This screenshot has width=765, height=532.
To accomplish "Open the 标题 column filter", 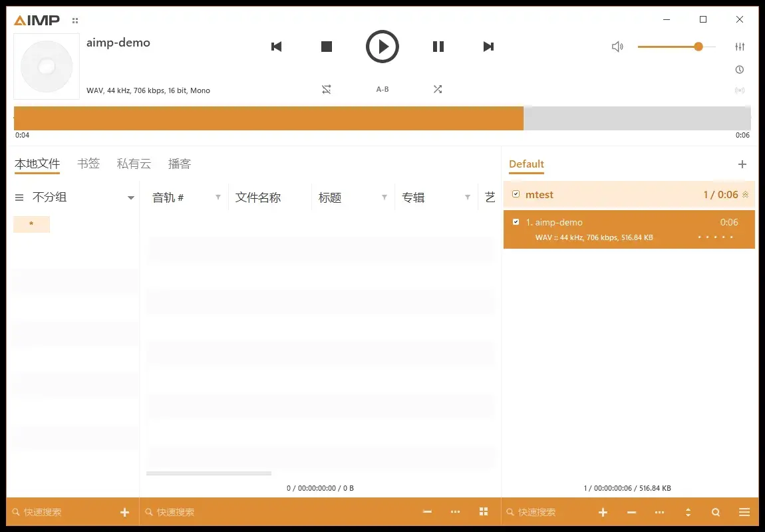I will tap(384, 197).
